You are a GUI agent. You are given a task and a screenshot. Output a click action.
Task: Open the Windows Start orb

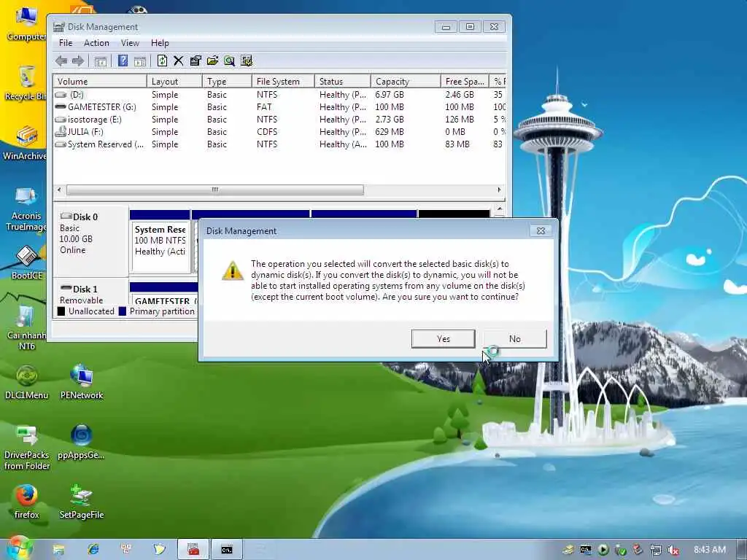19,548
